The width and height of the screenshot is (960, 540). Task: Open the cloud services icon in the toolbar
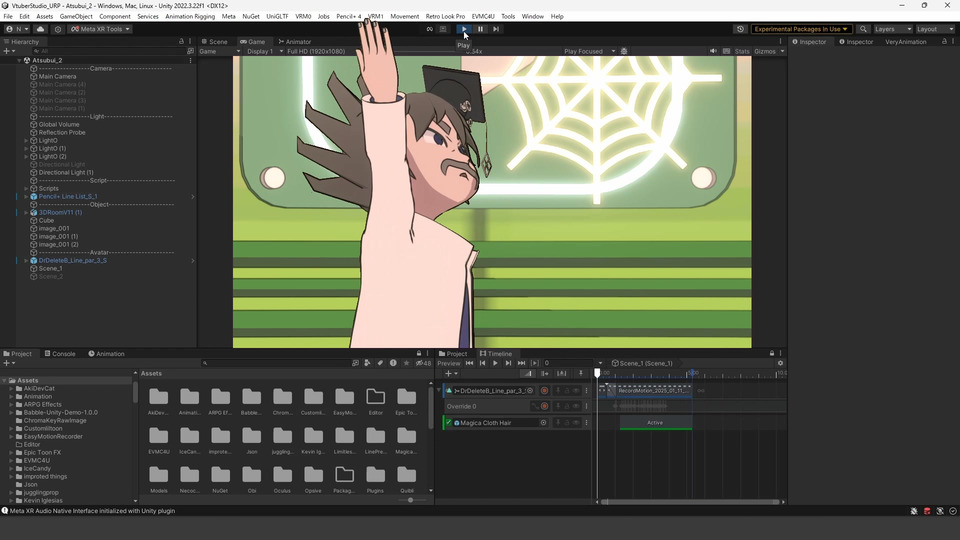(40, 29)
